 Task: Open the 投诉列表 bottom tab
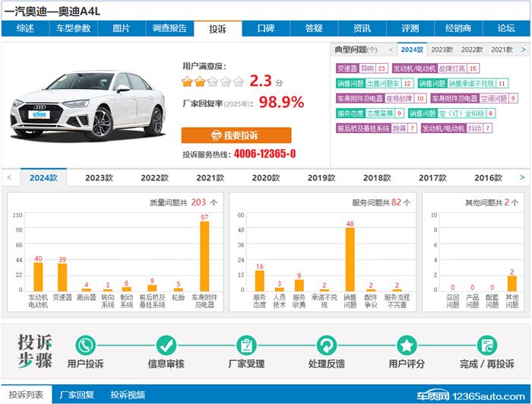(x=26, y=395)
